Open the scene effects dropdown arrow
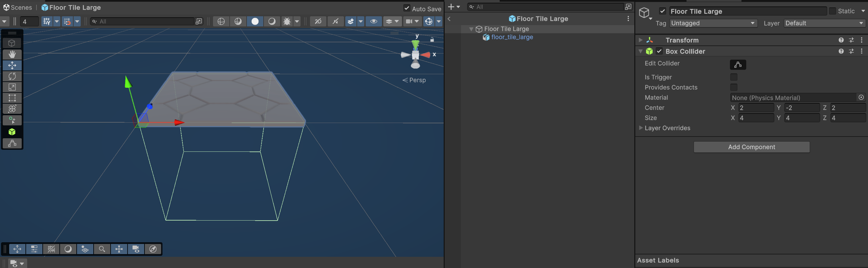868x268 pixels. pos(361,21)
